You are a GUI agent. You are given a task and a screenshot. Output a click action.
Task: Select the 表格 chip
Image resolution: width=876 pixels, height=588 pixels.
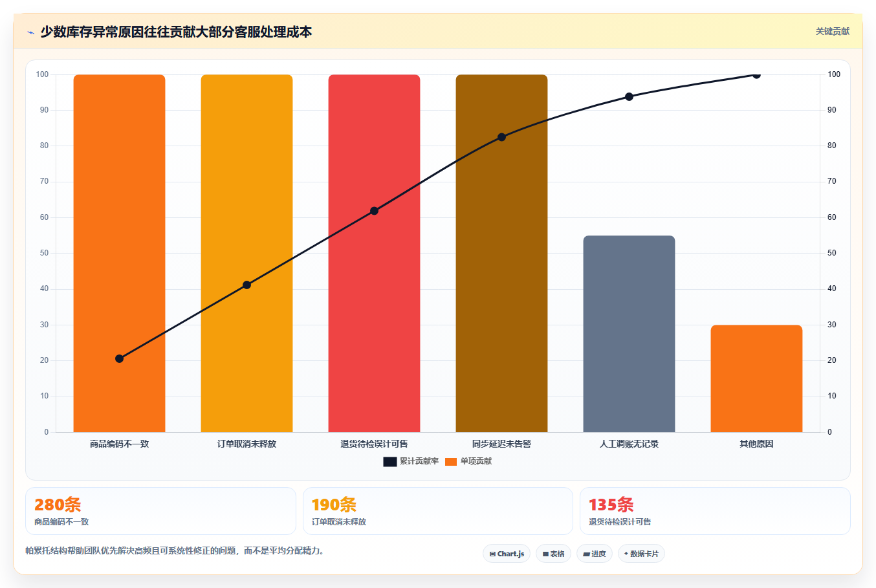[x=553, y=554]
